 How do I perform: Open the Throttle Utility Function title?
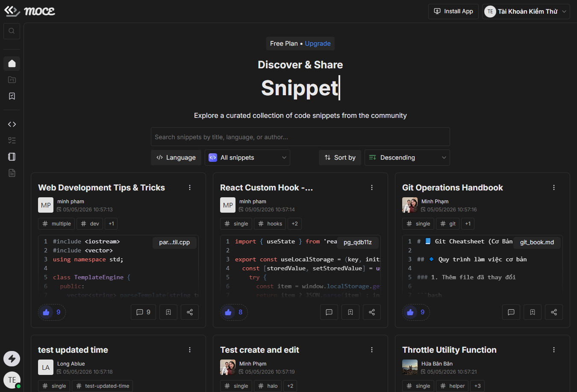pyautogui.click(x=449, y=350)
